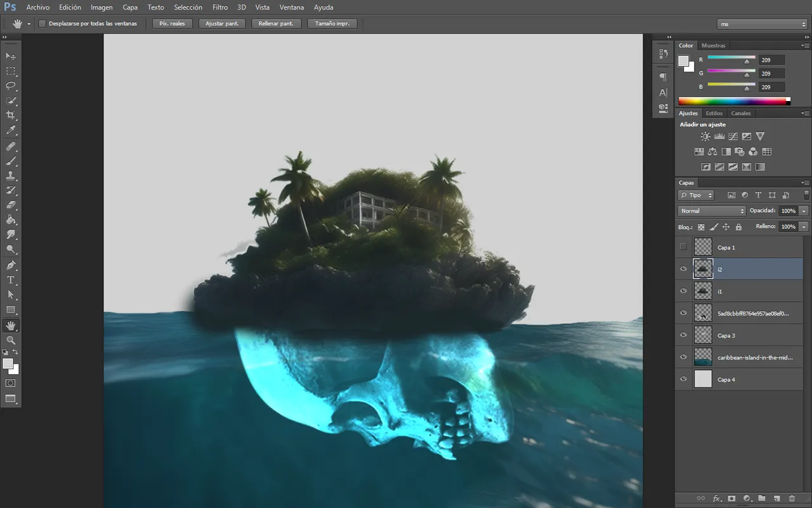Click the Ajustar pant. button
Viewport: 812px width, 508px height.
[x=222, y=23]
